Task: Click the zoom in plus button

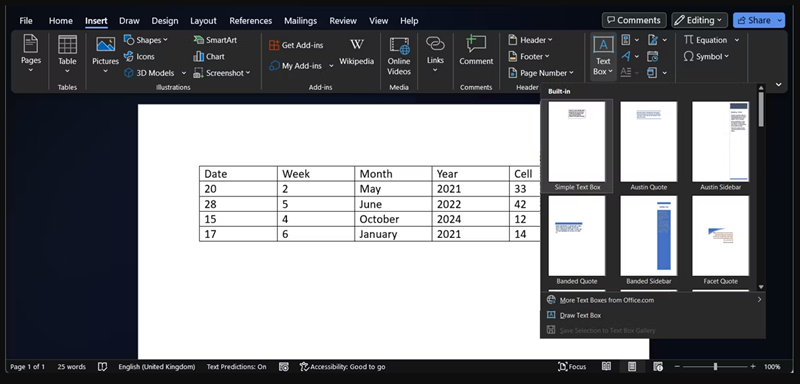Action: pos(753,367)
